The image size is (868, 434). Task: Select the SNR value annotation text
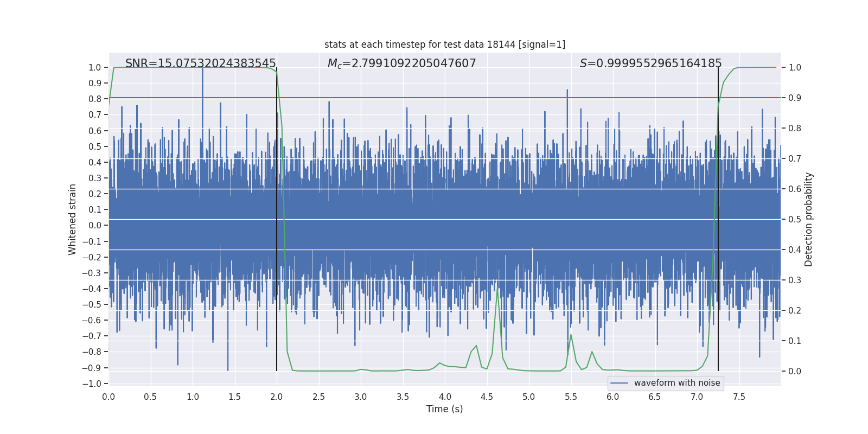coord(200,63)
